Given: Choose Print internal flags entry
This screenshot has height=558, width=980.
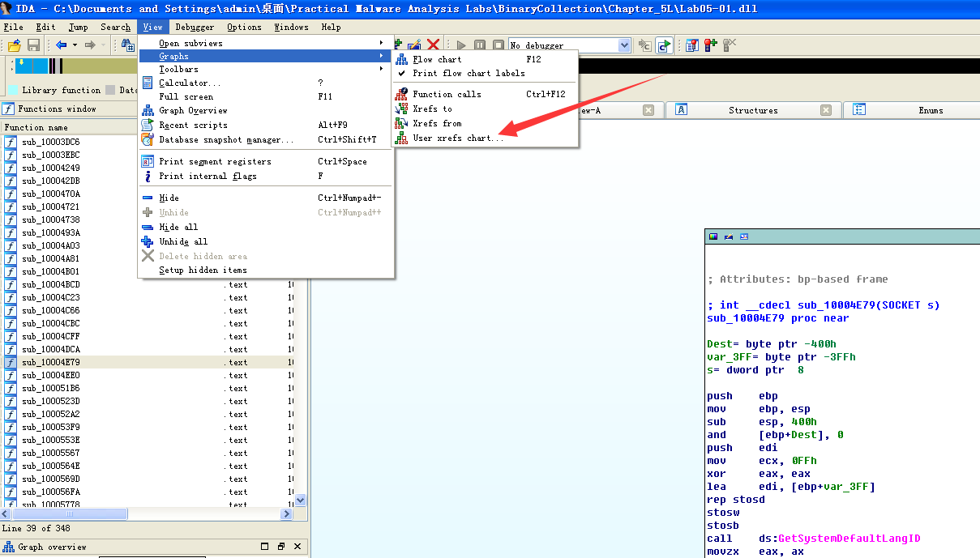Looking at the screenshot, I should point(266,176).
